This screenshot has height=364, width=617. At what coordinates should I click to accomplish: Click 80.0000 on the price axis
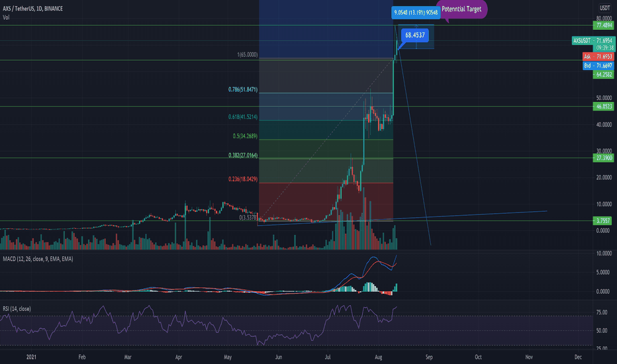pyautogui.click(x=604, y=18)
